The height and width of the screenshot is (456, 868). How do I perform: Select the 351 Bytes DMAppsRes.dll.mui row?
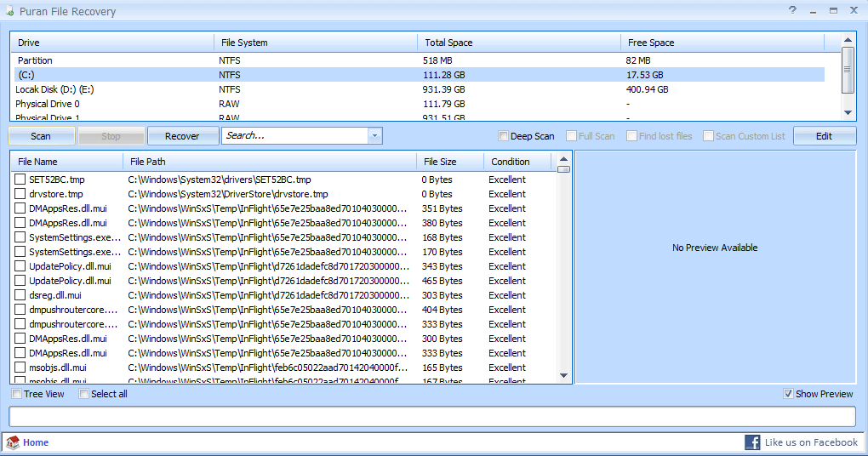click(x=283, y=208)
